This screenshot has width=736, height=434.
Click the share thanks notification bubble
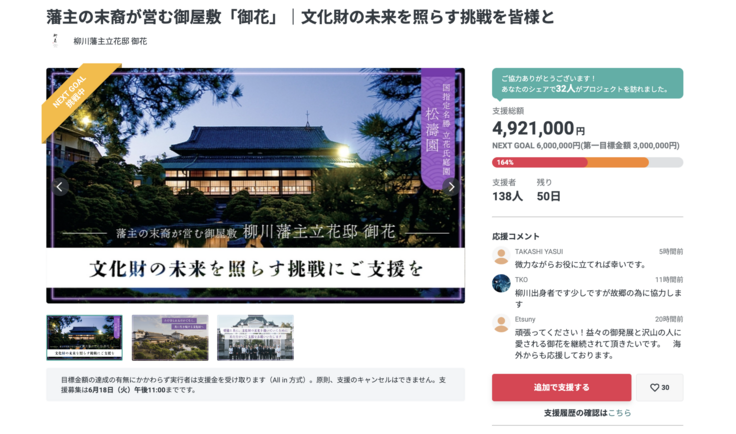point(587,84)
